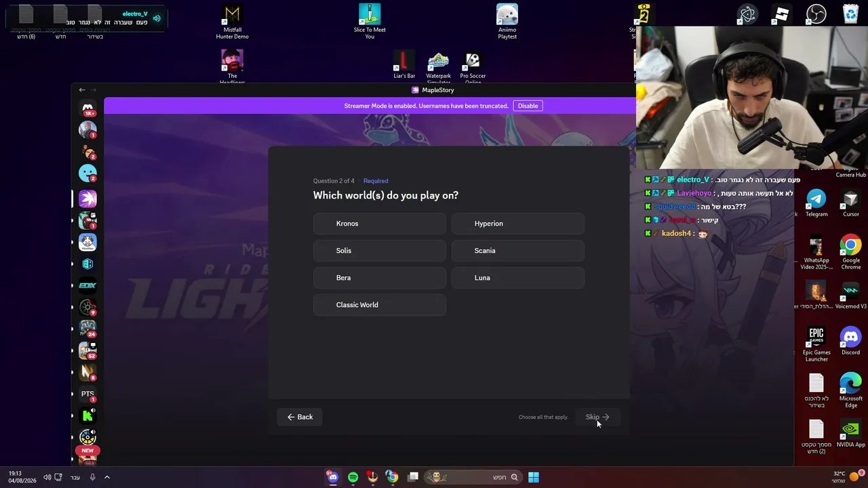Select the Hyperion world option
Image resolution: width=868 pixels, height=488 pixels.
518,224
